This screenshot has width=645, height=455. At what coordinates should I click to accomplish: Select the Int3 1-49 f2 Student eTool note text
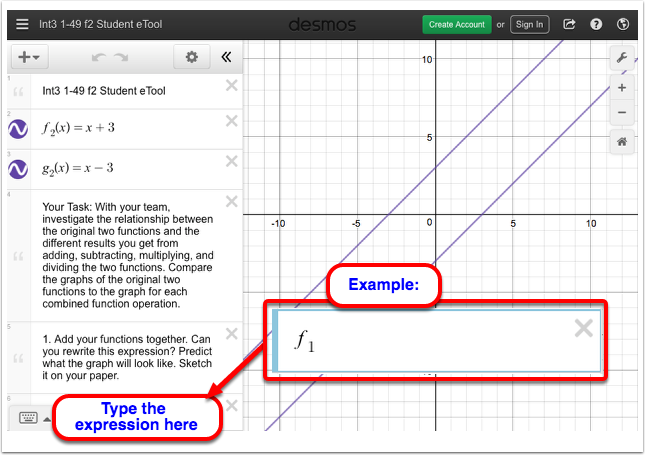(x=104, y=91)
